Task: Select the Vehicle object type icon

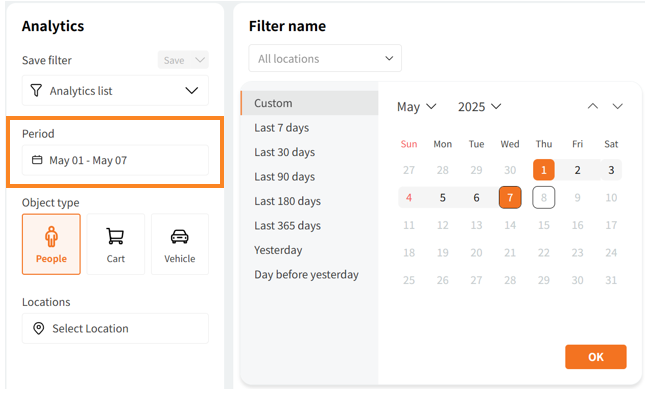Action: point(179,236)
